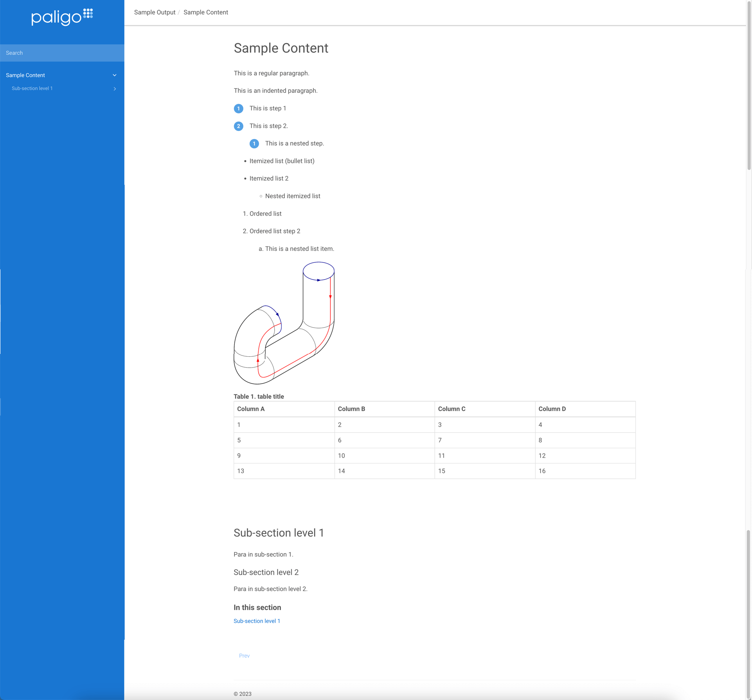Click the search field

tap(62, 52)
